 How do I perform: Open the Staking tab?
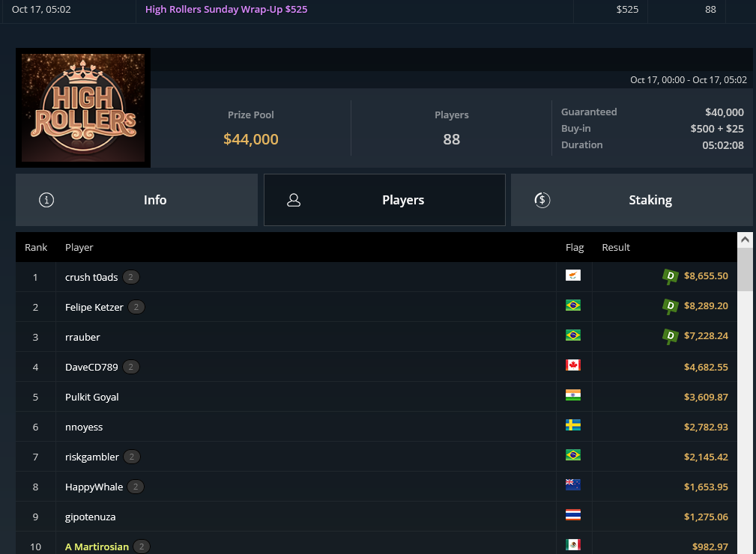[x=632, y=200]
